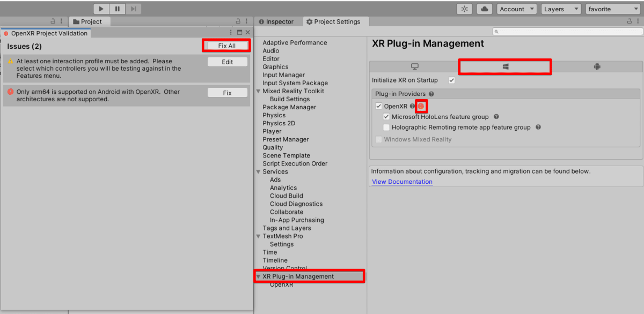Click the help icon for the Holographic Remoting feature group
Screen dimensions: 644x314
tap(538, 128)
